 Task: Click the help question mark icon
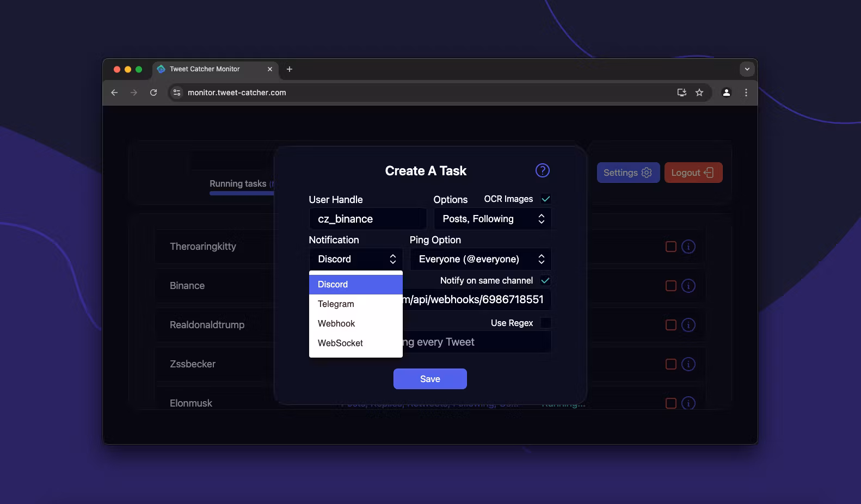pyautogui.click(x=542, y=170)
